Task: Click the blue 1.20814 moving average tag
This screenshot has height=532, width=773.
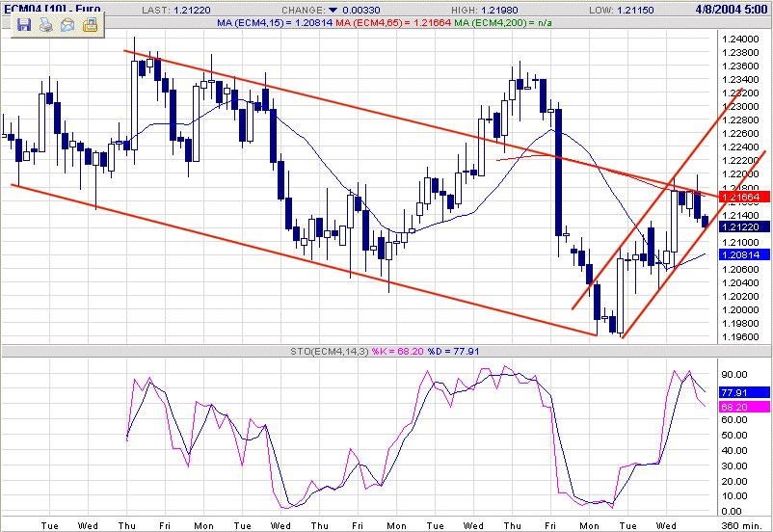Action: pyautogui.click(x=743, y=254)
